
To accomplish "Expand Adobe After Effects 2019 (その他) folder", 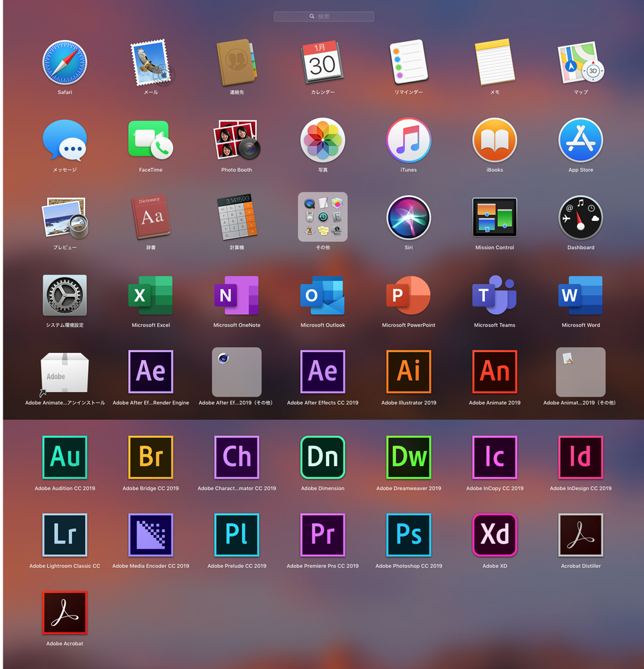I will coord(236,372).
